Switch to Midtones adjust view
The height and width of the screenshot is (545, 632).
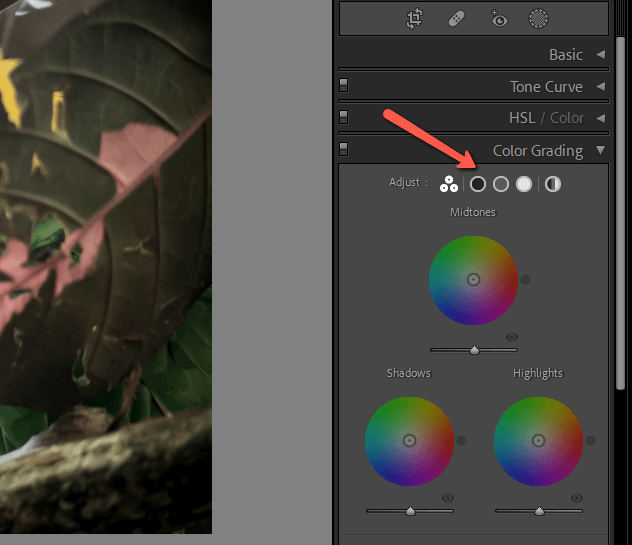point(501,184)
